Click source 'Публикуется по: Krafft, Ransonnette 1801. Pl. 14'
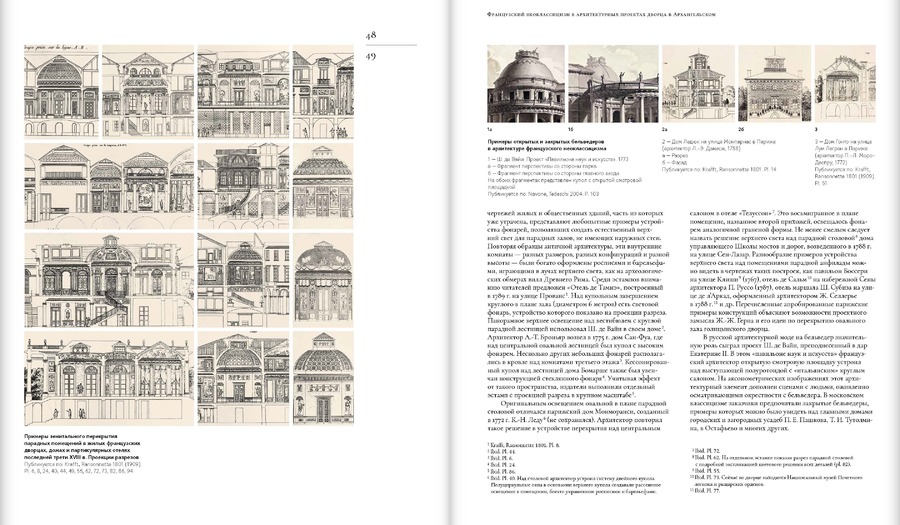 [719, 170]
